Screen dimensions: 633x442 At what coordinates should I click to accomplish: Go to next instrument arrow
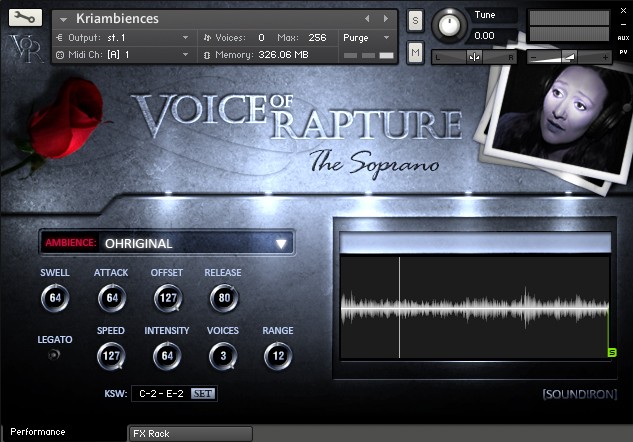coord(386,19)
